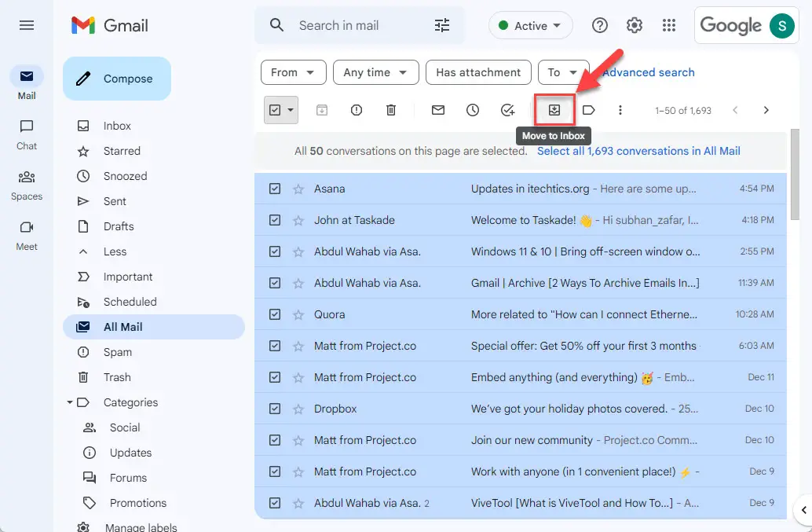The image size is (812, 532).
Task: Report spam using the exclamation icon
Action: pyautogui.click(x=357, y=110)
